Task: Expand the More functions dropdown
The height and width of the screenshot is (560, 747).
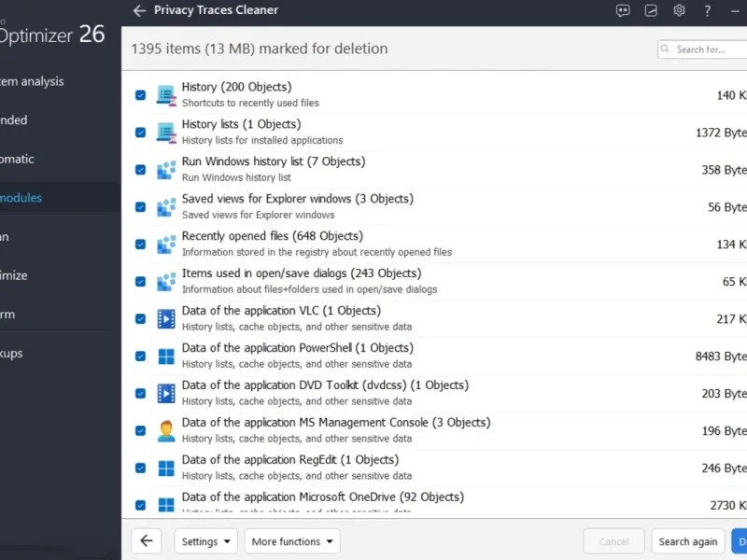Action: point(292,541)
